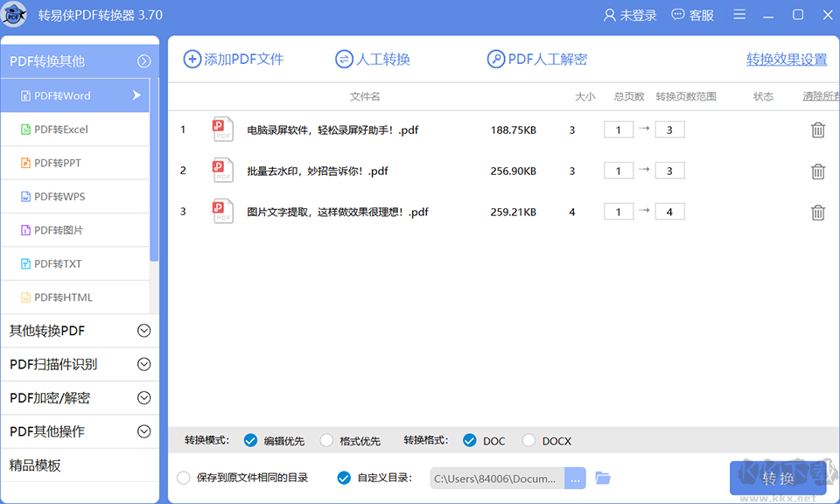Open 人工转换 manual conversion
840x504 pixels.
click(x=373, y=59)
